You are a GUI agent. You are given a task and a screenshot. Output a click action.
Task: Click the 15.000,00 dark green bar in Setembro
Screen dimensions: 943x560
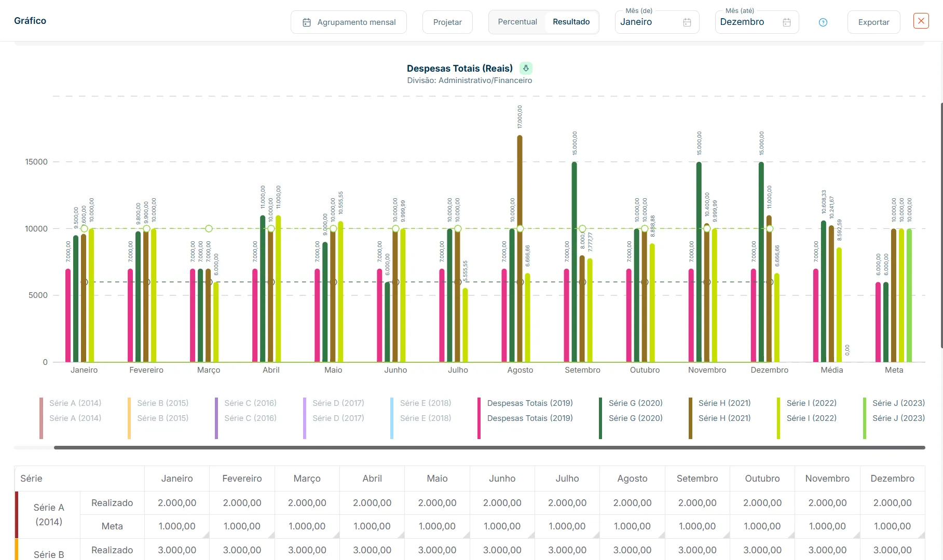pyautogui.click(x=575, y=262)
